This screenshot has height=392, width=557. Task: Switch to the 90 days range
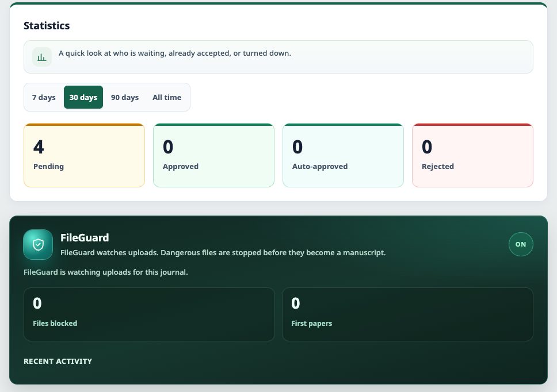point(125,97)
